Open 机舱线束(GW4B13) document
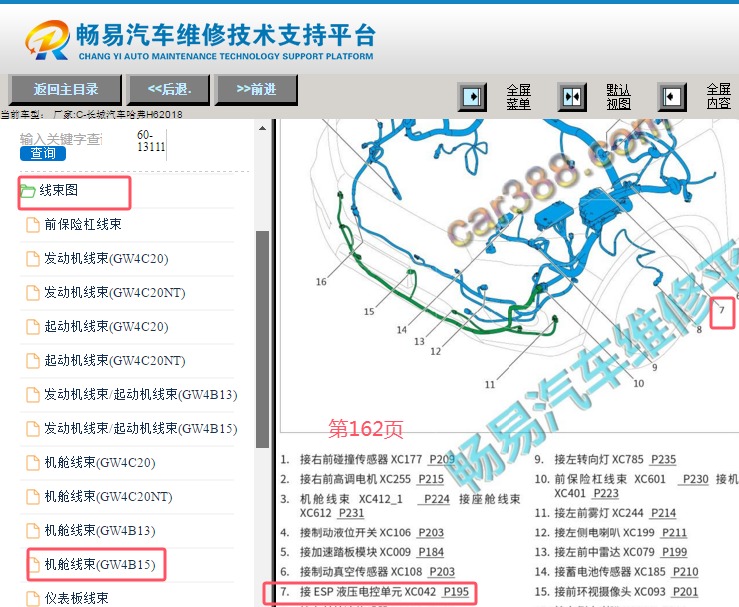The image size is (739, 607). click(100, 531)
